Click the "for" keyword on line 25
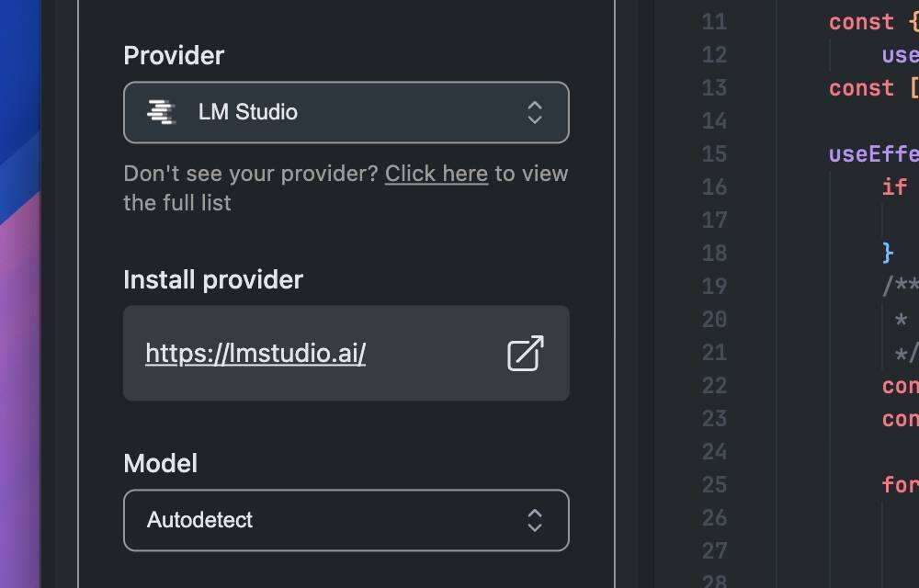The width and height of the screenshot is (919, 588). (900, 484)
